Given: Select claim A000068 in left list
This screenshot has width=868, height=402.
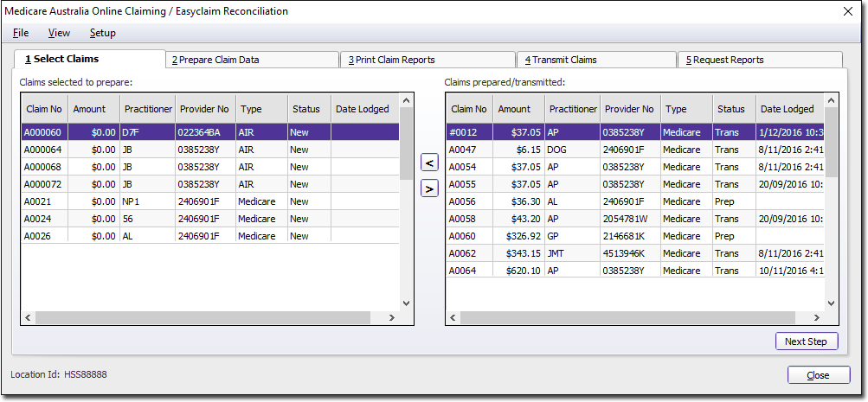Looking at the screenshot, I should [210, 167].
